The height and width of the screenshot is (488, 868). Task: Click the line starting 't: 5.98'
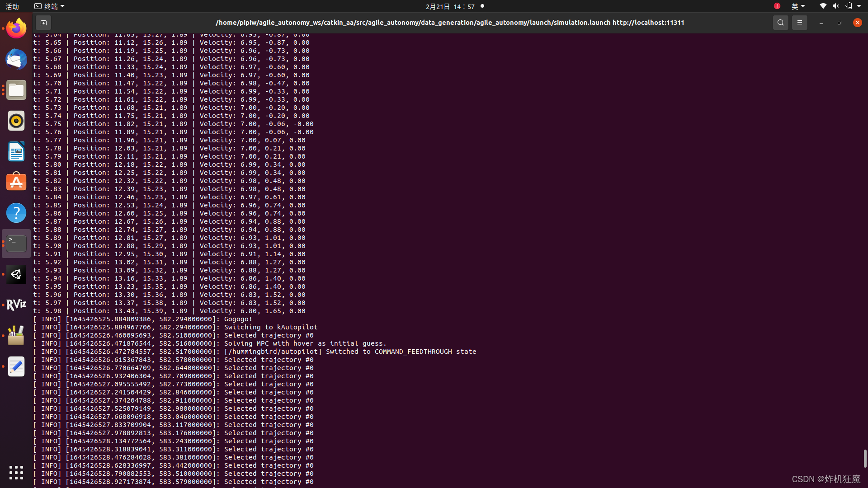pos(170,311)
